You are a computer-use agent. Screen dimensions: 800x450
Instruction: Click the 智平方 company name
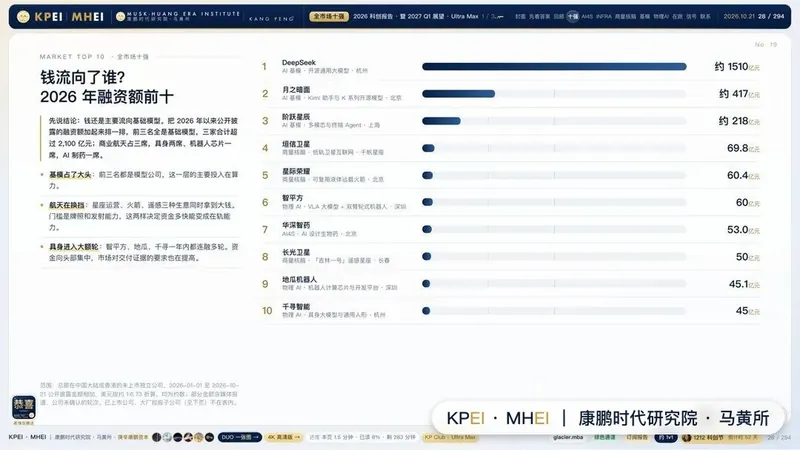292,198
